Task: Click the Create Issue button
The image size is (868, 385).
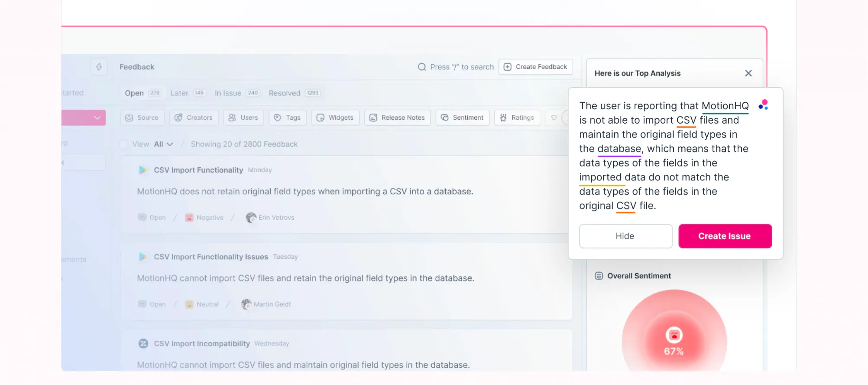Action: (x=725, y=236)
